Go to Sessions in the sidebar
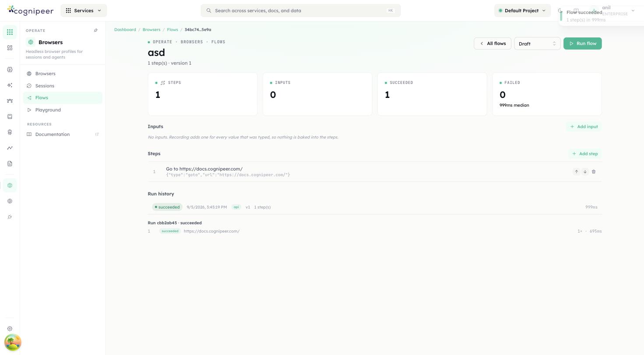The height and width of the screenshot is (355, 644). [63, 86]
